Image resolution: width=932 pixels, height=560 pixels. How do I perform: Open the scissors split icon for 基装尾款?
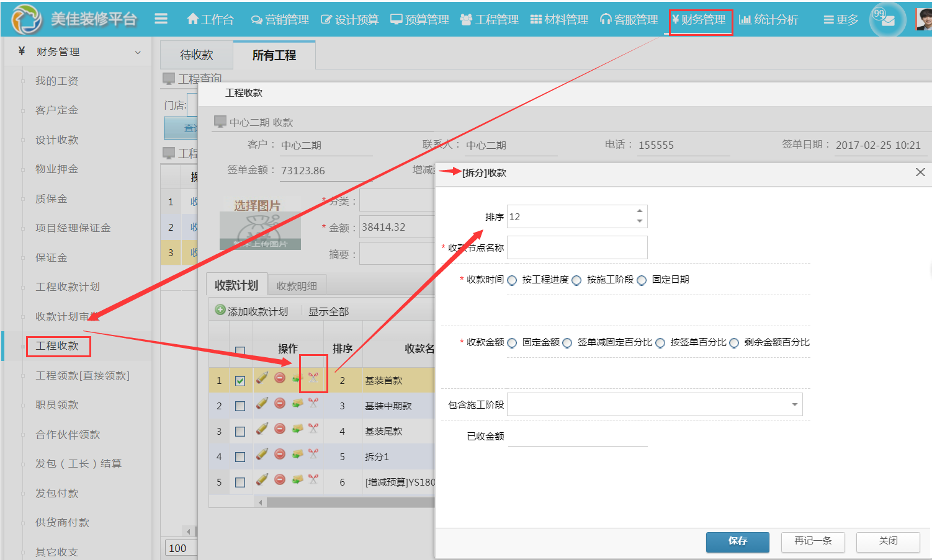pos(313,429)
